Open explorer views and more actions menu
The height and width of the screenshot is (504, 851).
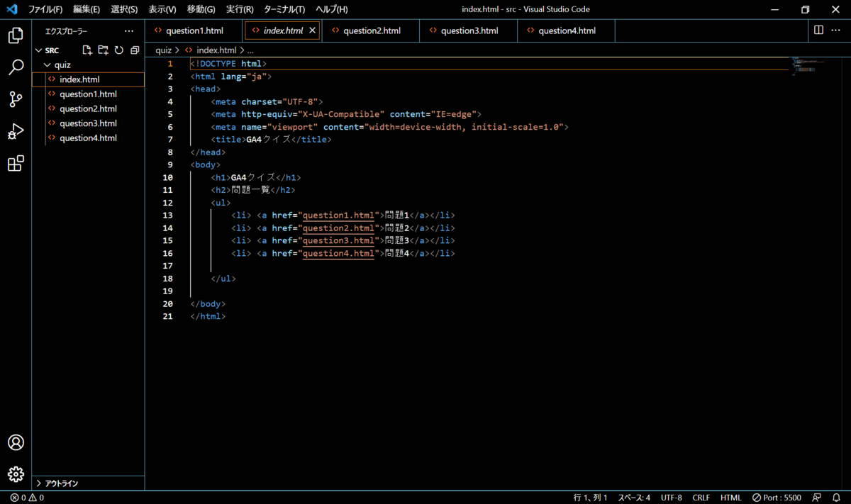(128, 31)
